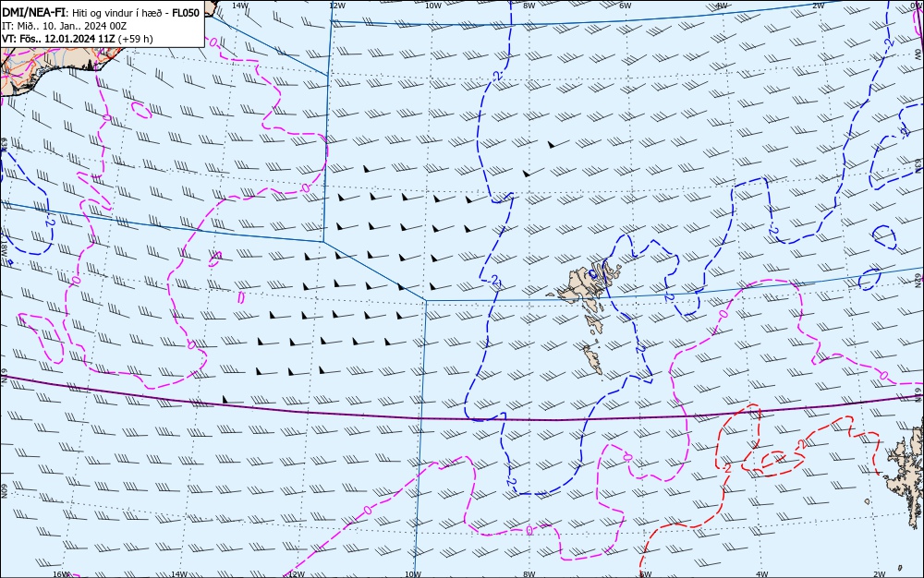Image resolution: width=924 pixels, height=578 pixels.
Task: Click the '12W' longitude label at the bottom edge
Action: (x=297, y=574)
